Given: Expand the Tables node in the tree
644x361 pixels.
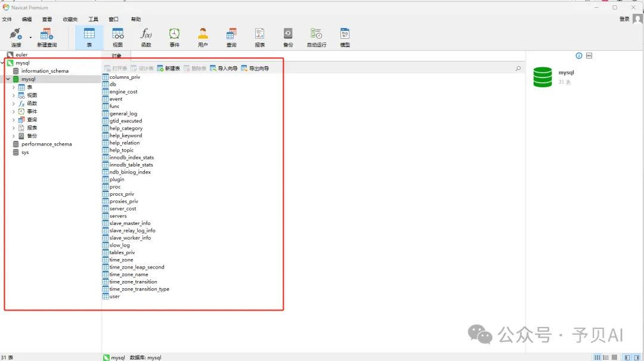Looking at the screenshot, I should (14, 87).
